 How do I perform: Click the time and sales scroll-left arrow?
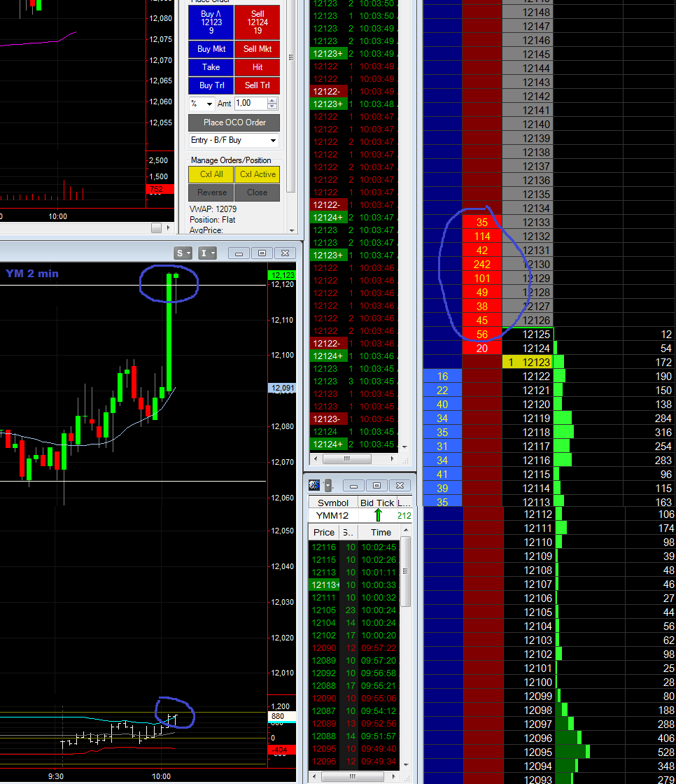(315, 458)
